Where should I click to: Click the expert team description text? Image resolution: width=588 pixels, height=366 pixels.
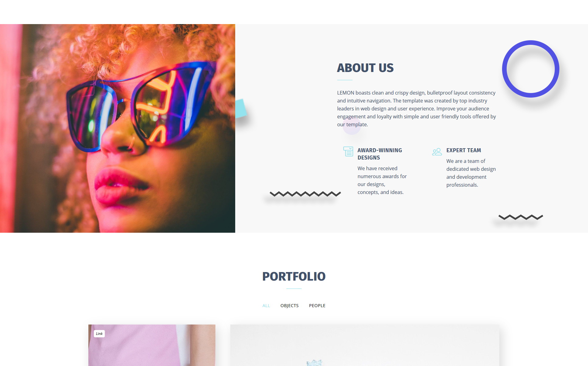pyautogui.click(x=471, y=173)
